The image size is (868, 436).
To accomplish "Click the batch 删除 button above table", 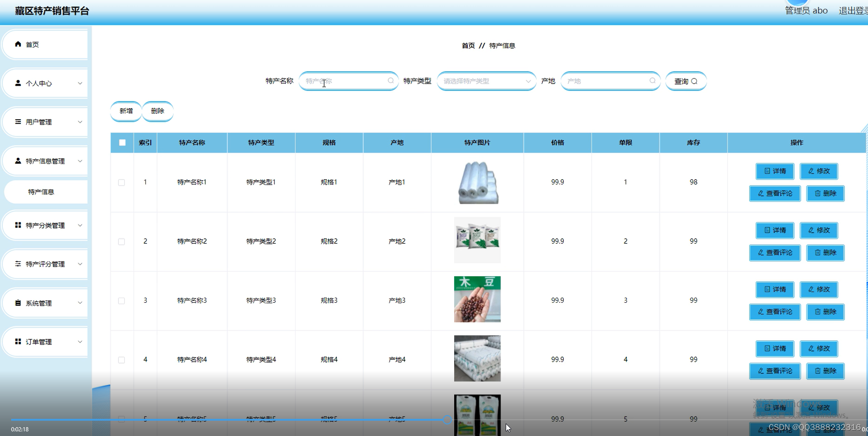I will pyautogui.click(x=158, y=111).
